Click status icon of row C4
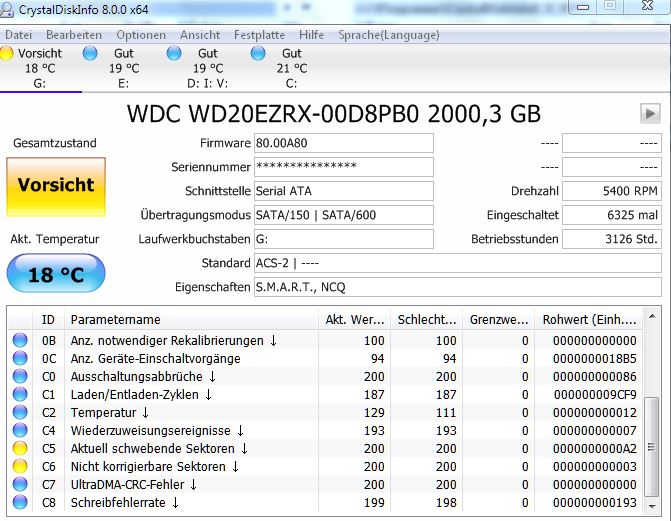The image size is (671, 521). click(20, 430)
